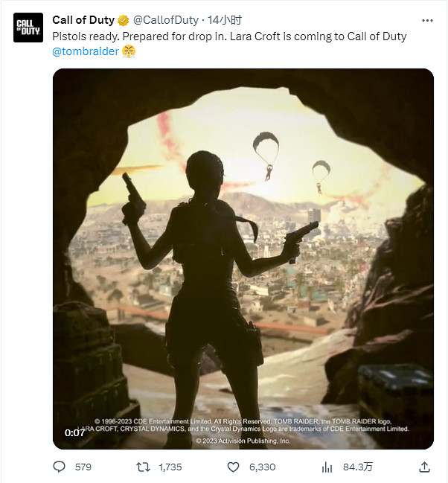Open the view analytics bar chart icon
The image size is (448, 483).
[x=326, y=467]
